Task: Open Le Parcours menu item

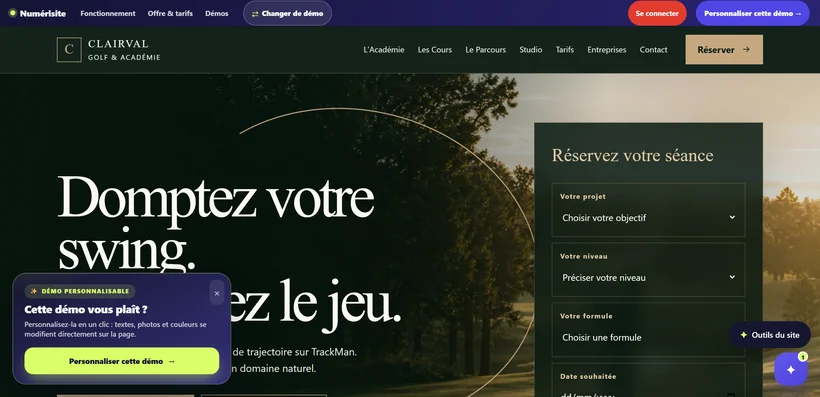Action: (486, 50)
